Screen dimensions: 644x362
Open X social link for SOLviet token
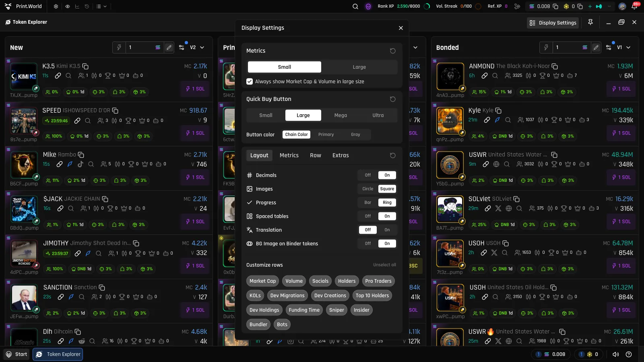tap(498, 208)
